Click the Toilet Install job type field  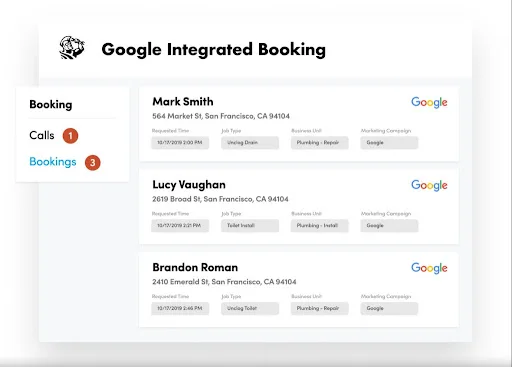250,226
